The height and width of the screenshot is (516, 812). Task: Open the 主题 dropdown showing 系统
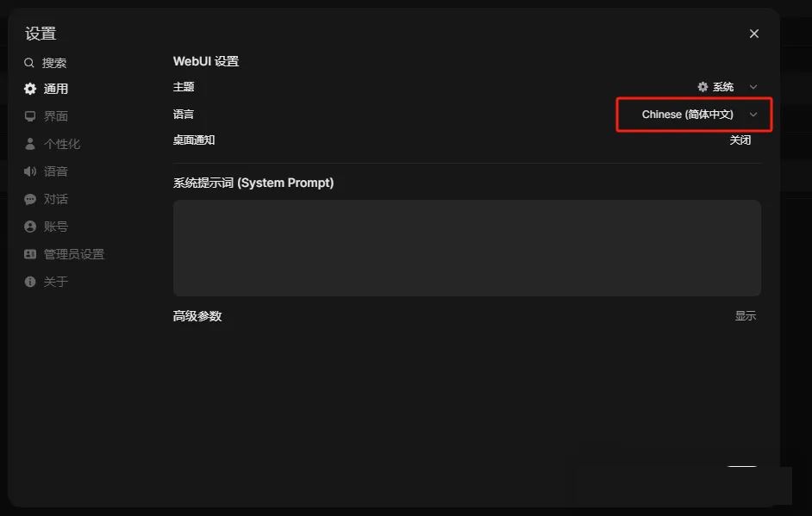pyautogui.click(x=727, y=86)
